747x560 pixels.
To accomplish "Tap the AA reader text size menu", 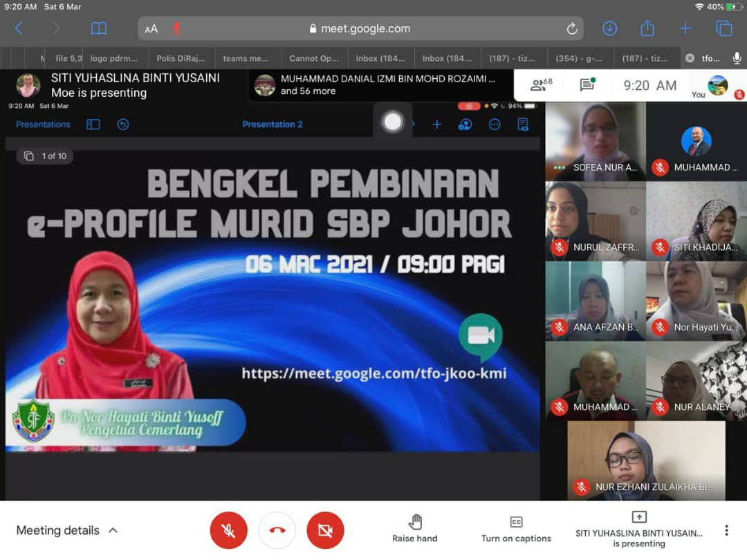I will (151, 29).
